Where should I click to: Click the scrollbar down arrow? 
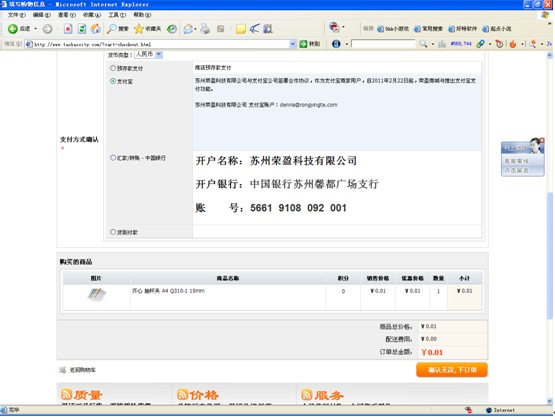coord(550,401)
